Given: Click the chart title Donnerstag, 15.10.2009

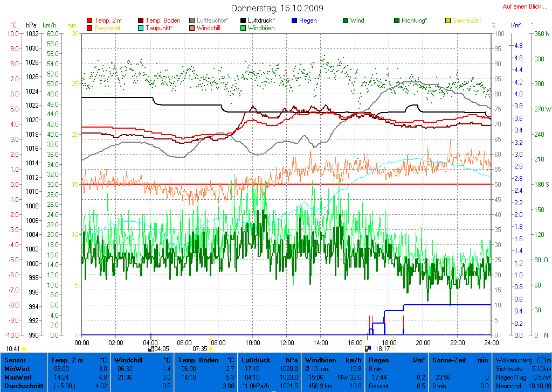Looking at the screenshot, I should tap(277, 8).
